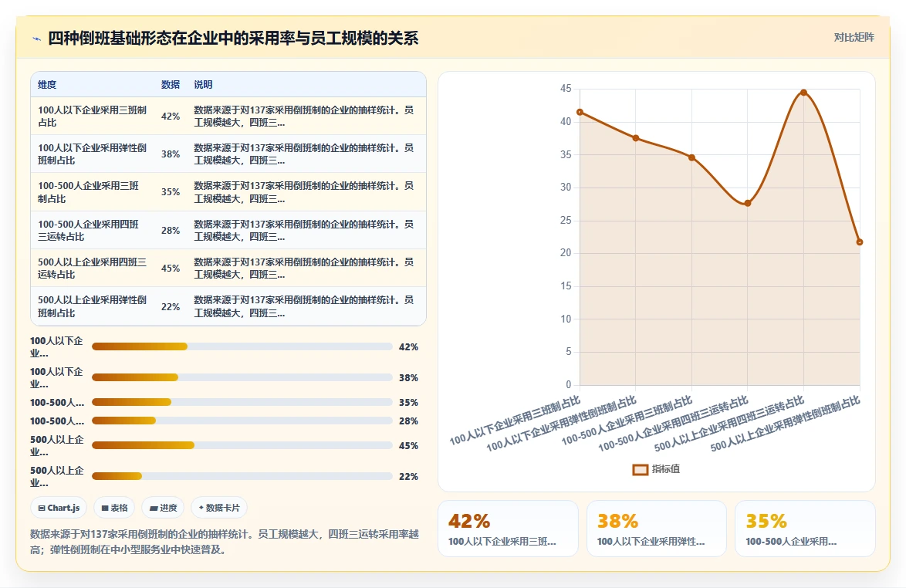This screenshot has height=588, width=906.
Task: Click the footnote 数据来源于对137家 paragraph
Action: tap(225, 542)
